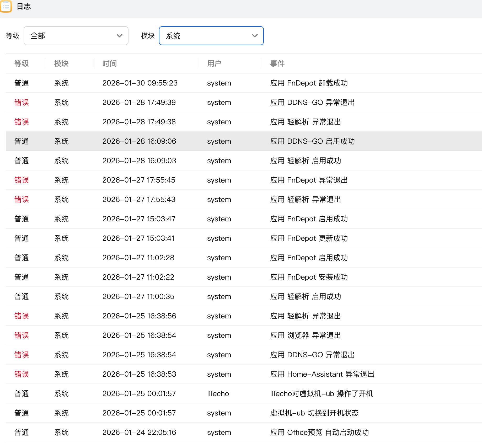Click the 事件 column header
Viewport: 482px width, 448px height.
click(277, 63)
